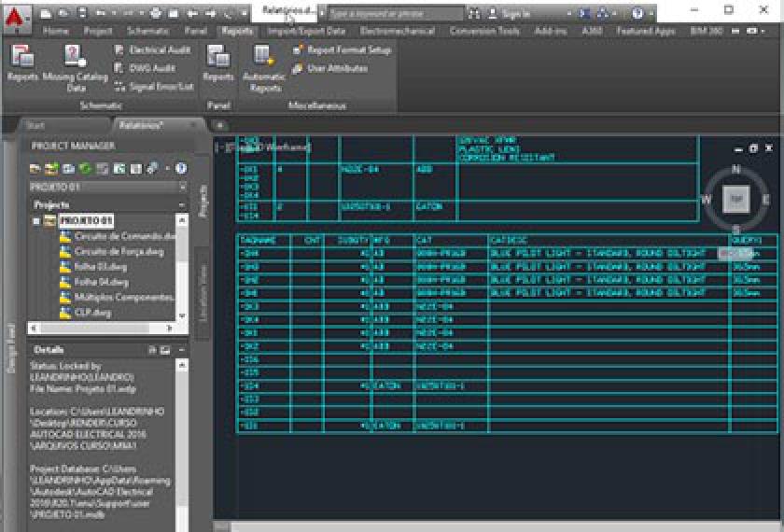Viewport: 784px width, 532px height.
Task: Launch the DWG Audit tool
Action: [x=144, y=68]
